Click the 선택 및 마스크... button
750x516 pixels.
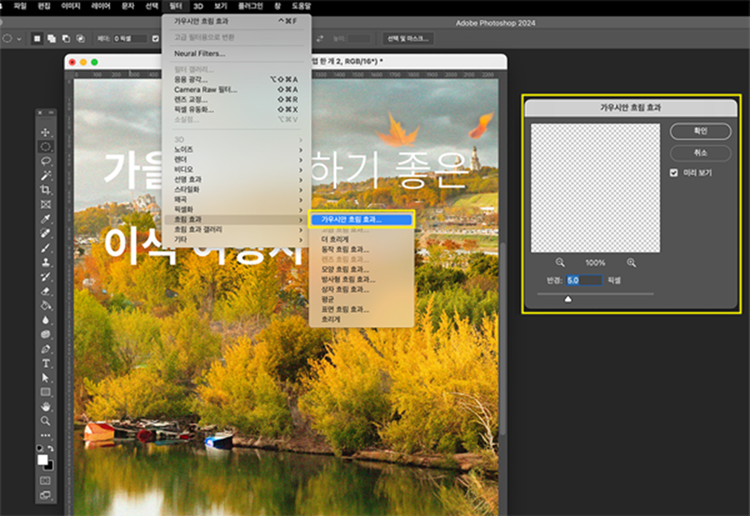(408, 39)
